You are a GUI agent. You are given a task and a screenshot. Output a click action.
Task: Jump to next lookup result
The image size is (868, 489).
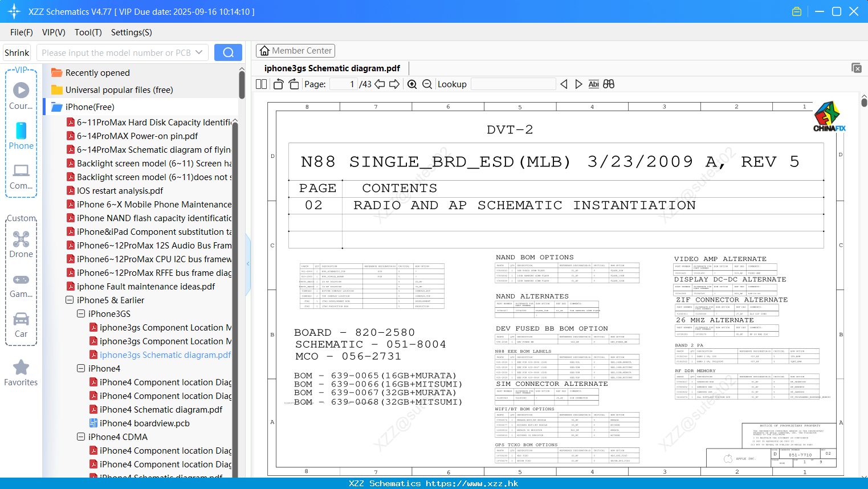578,84
